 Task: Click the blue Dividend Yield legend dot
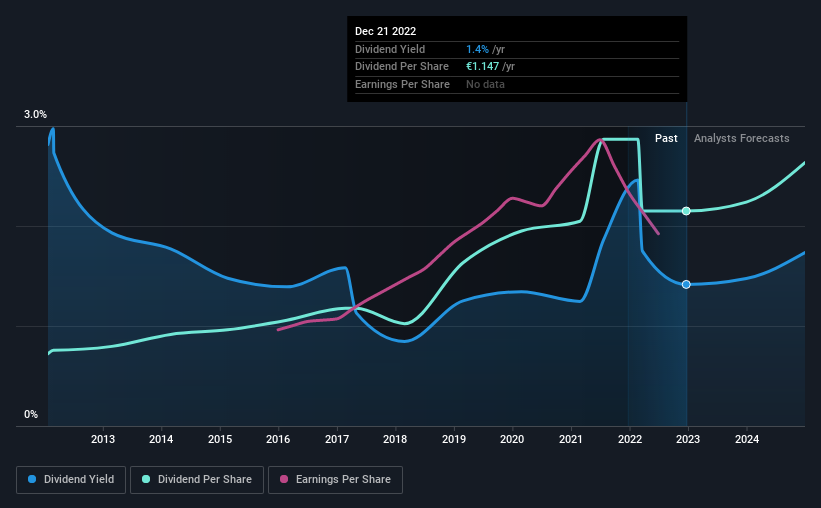pyautogui.click(x=32, y=479)
